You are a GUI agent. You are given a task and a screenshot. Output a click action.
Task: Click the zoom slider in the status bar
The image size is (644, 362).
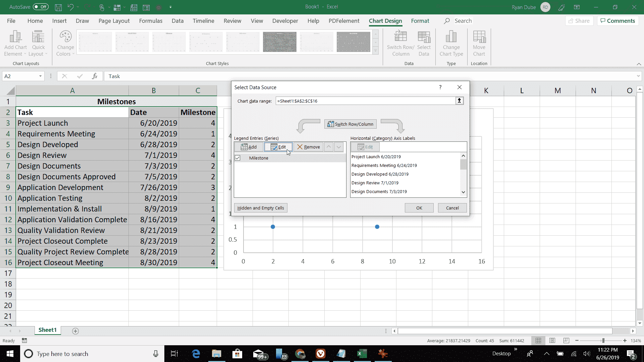pyautogui.click(x=603, y=341)
